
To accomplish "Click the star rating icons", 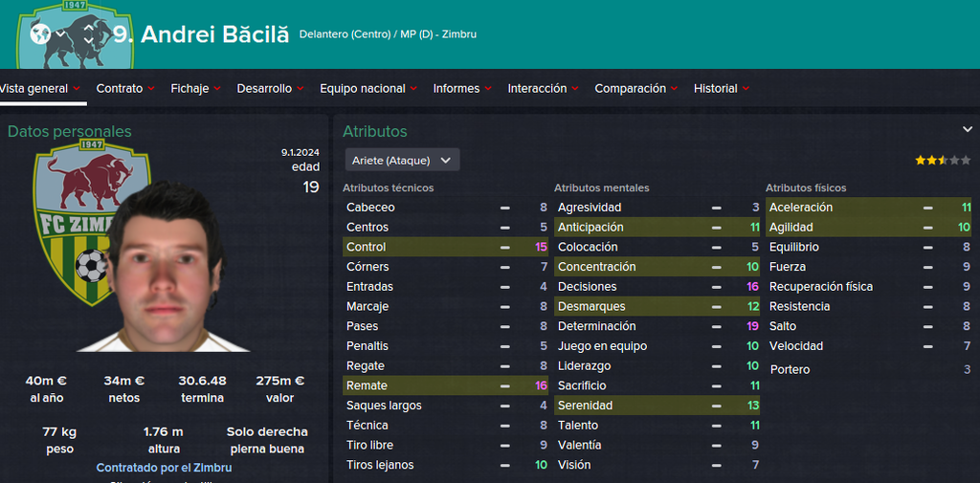I will [942, 160].
